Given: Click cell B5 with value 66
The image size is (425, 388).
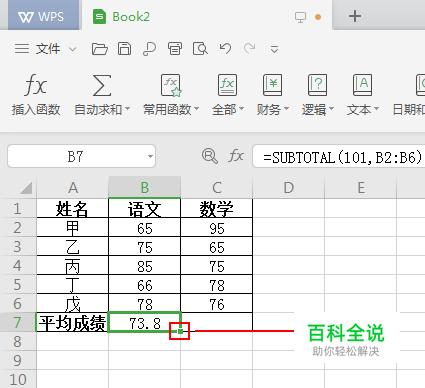Looking at the screenshot, I should (x=145, y=285).
